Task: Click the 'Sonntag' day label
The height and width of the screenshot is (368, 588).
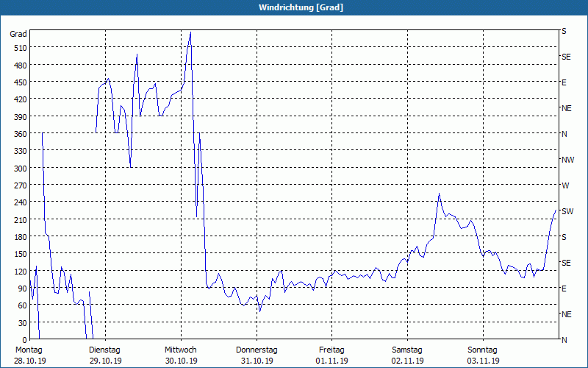Action: click(483, 350)
